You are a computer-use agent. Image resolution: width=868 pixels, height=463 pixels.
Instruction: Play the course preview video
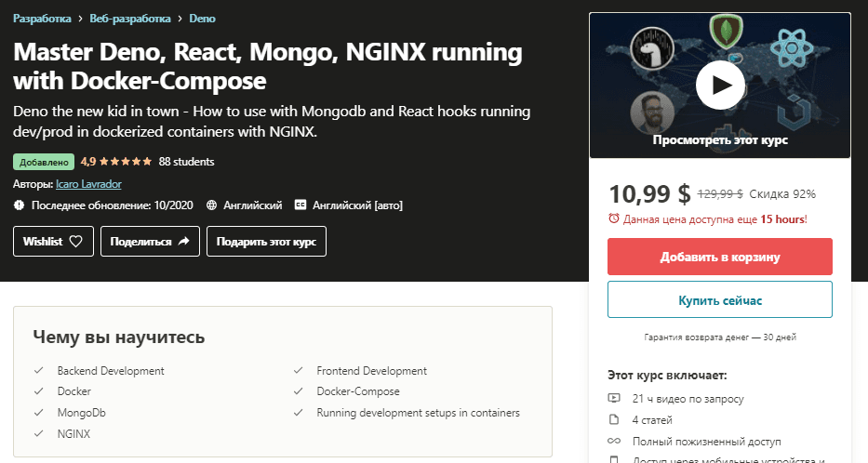(x=720, y=86)
